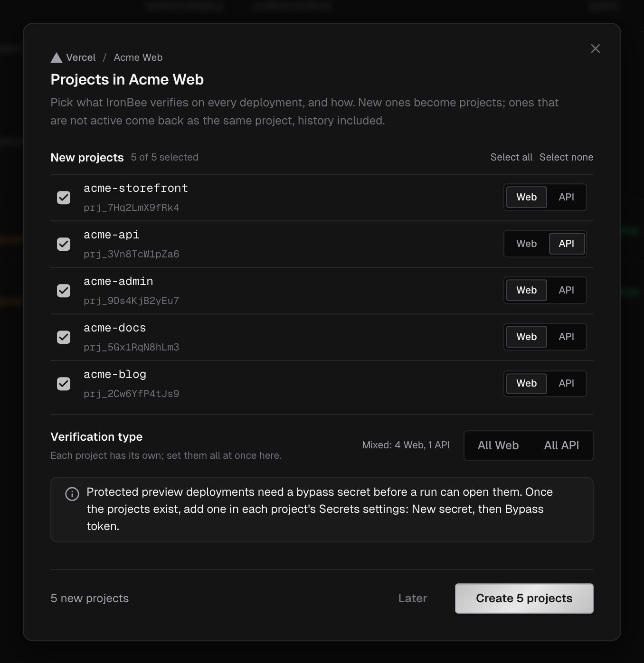
Task: Set acme-admin verification to API
Action: tap(566, 290)
